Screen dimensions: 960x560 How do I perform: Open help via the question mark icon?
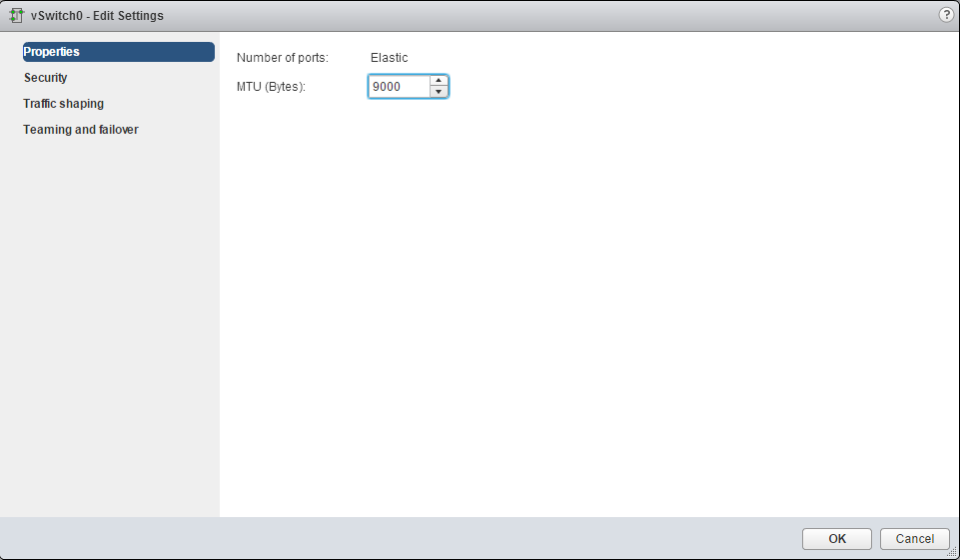tap(945, 16)
